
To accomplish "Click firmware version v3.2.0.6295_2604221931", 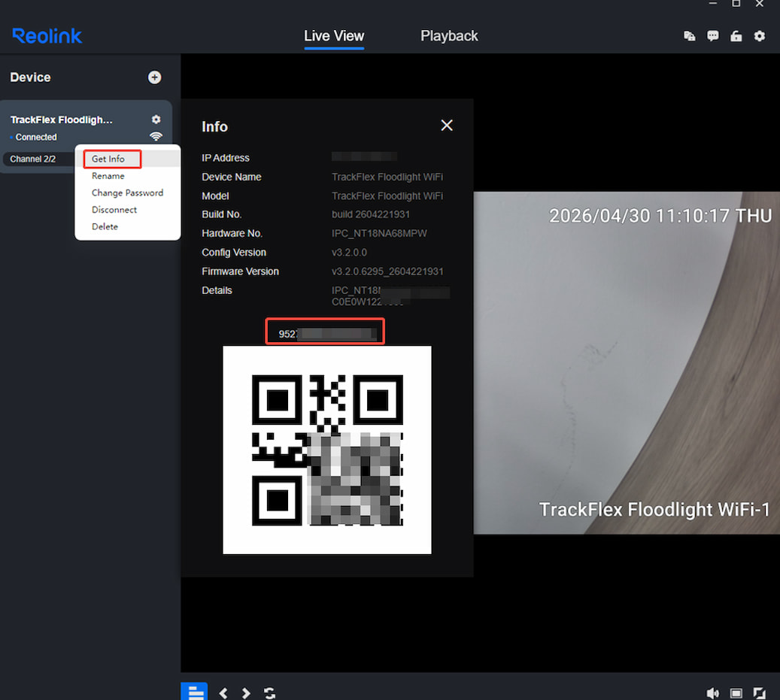I will pyautogui.click(x=387, y=271).
